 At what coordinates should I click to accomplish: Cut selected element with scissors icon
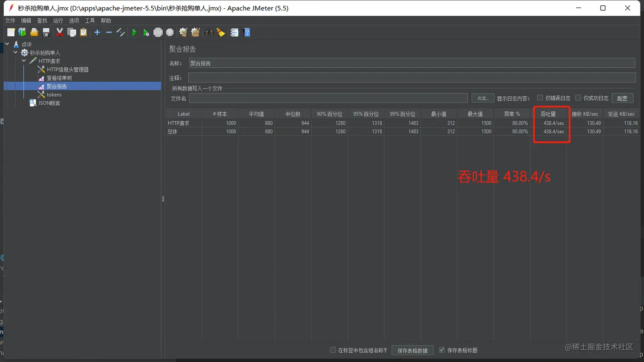pos(60,32)
